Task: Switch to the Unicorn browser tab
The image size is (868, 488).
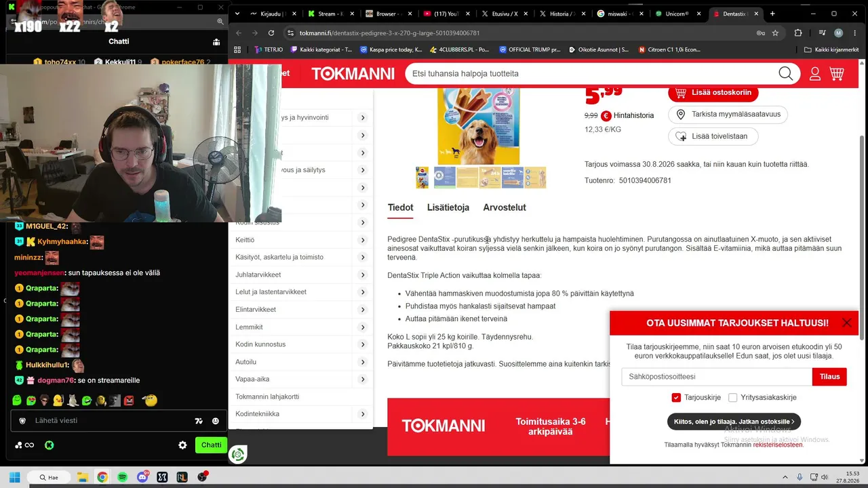Action: pos(679,14)
